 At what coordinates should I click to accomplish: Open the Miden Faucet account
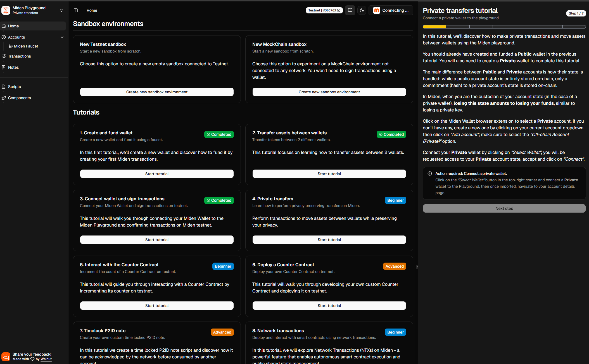point(26,46)
